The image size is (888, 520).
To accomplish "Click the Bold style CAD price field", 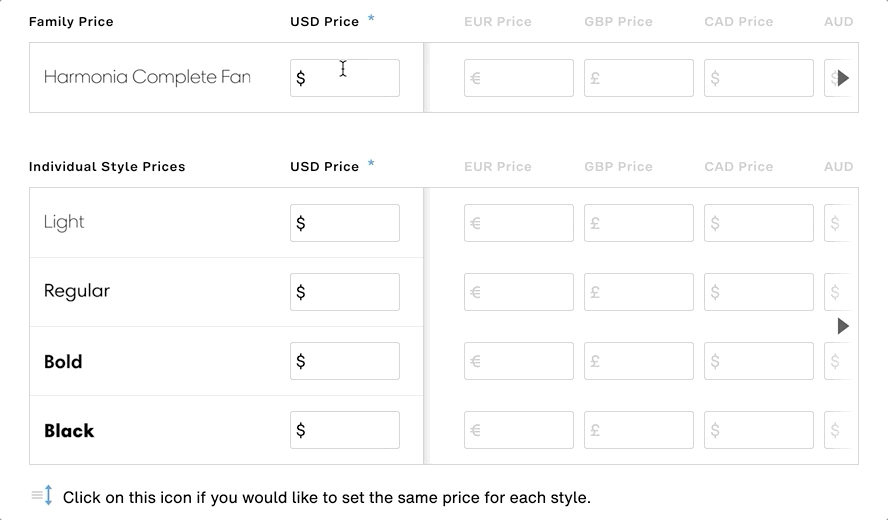I will [x=759, y=361].
